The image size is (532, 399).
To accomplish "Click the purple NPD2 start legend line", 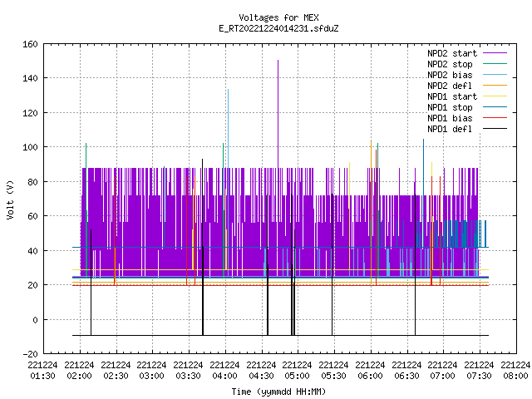I will 495,53.
